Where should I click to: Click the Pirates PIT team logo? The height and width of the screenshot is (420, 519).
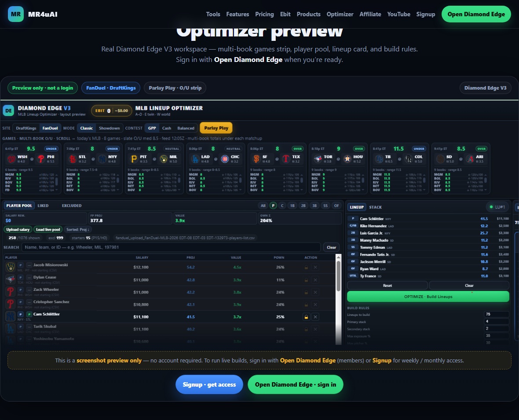point(134,159)
